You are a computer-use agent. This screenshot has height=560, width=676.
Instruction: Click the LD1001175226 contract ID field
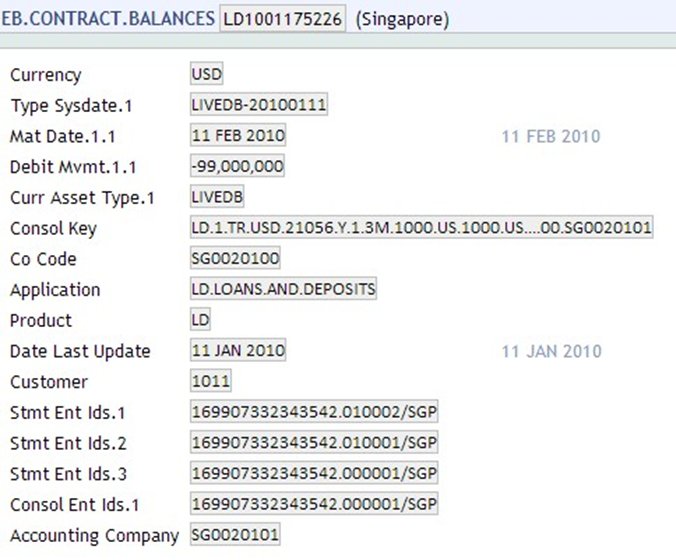coord(284,19)
